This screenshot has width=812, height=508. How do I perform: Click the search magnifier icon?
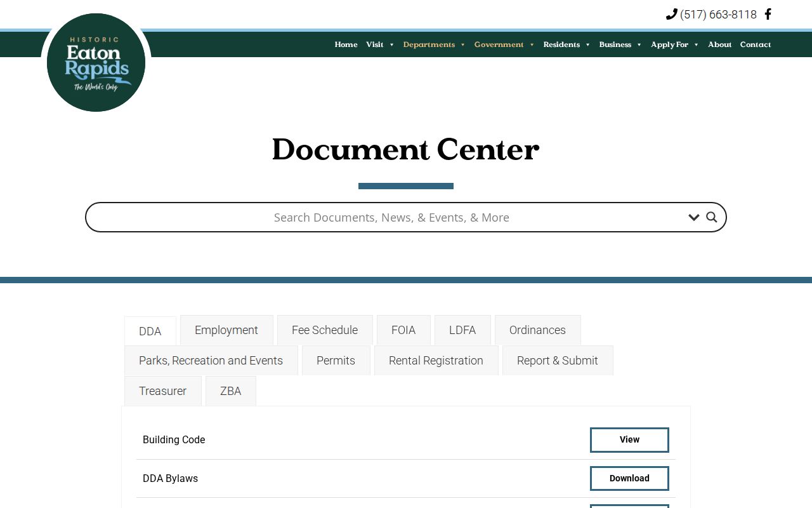tap(712, 217)
